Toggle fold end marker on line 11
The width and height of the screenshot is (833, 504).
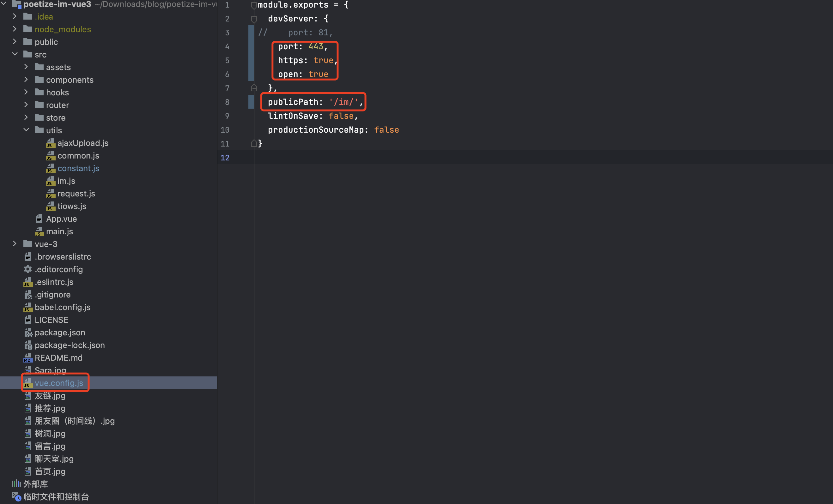(254, 144)
